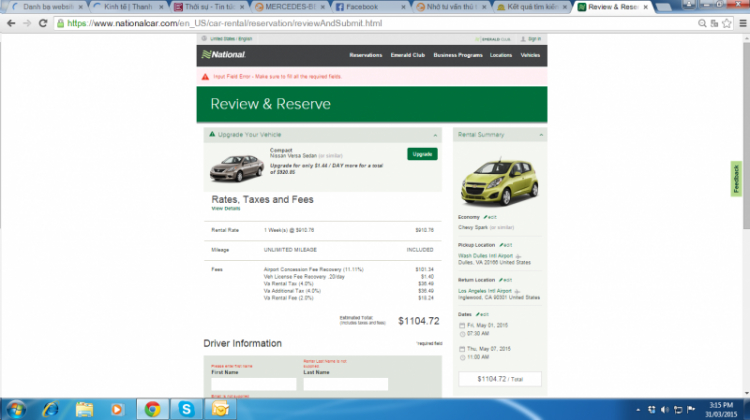Open the Chrome hamburger menu
Image resolution: width=750 pixels, height=420 pixels.
pos(742,23)
